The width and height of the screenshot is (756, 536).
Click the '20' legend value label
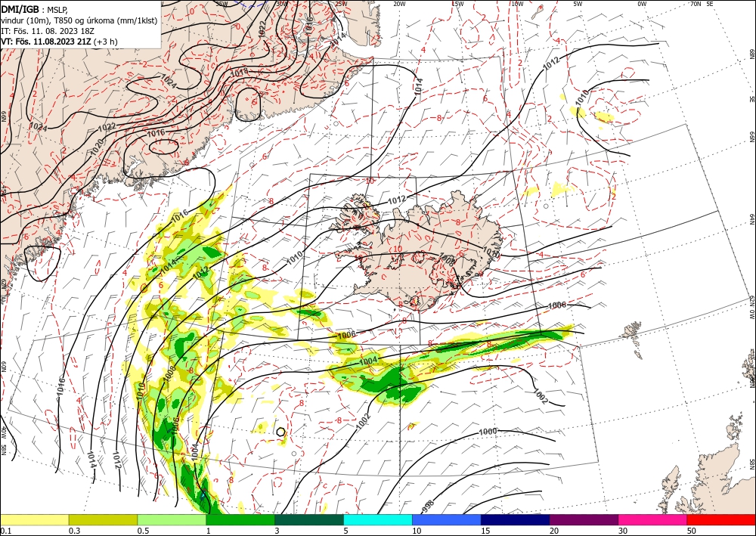(554, 531)
